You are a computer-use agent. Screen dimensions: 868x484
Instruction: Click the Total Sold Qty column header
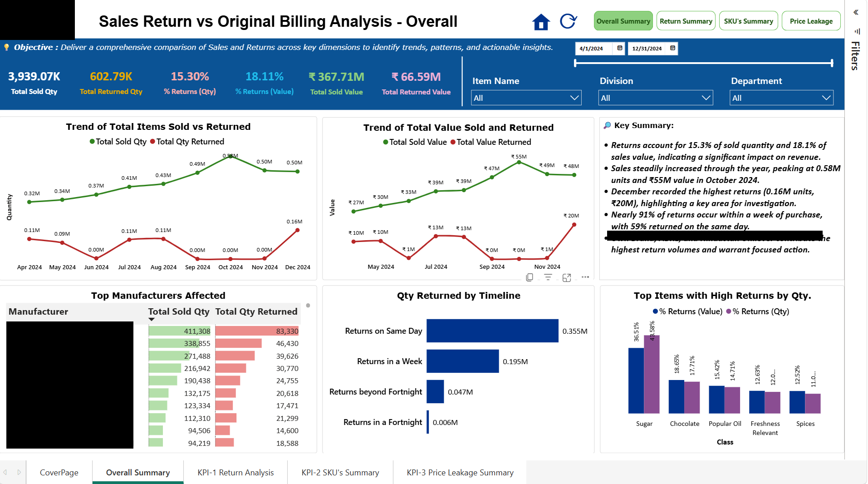[179, 311]
